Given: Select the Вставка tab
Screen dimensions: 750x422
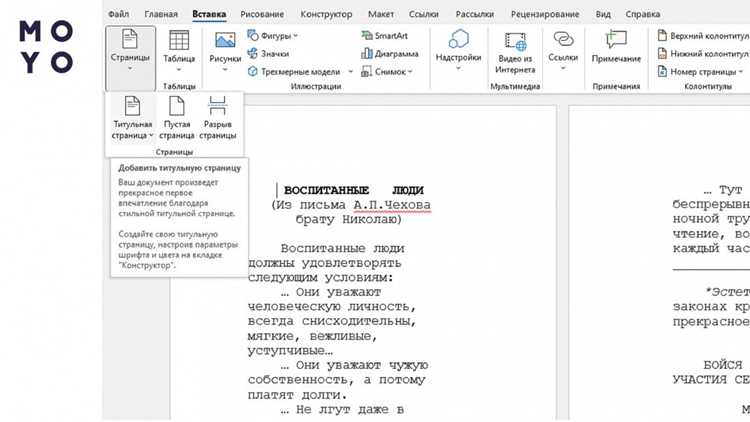Looking at the screenshot, I should coord(209,14).
